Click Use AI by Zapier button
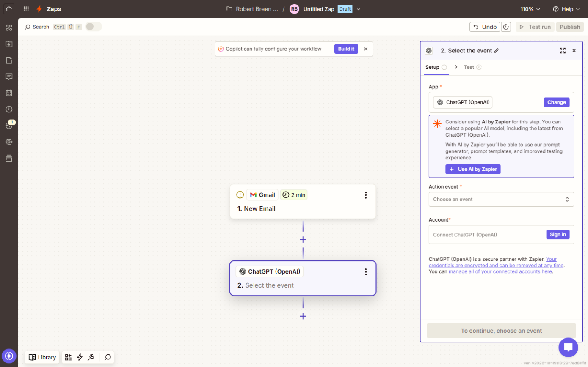588x367 pixels. (473, 169)
